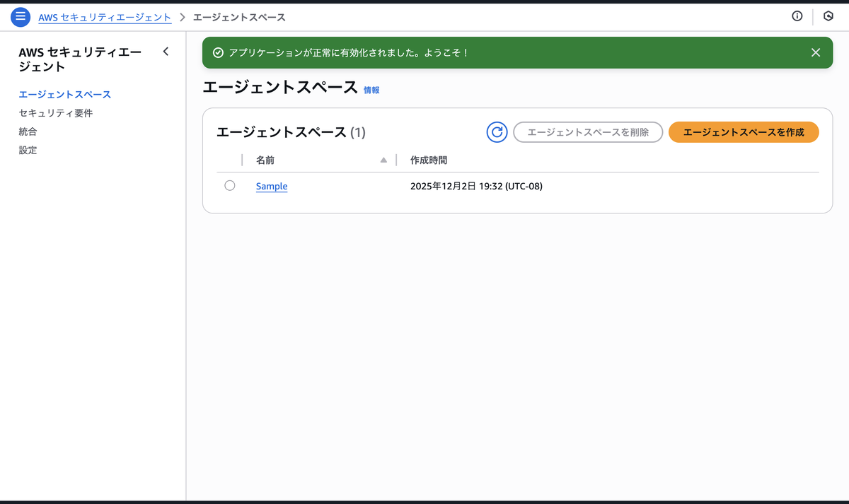Click the エージェントスペース (1) table heading
The height and width of the screenshot is (504, 849).
pyautogui.click(x=291, y=132)
